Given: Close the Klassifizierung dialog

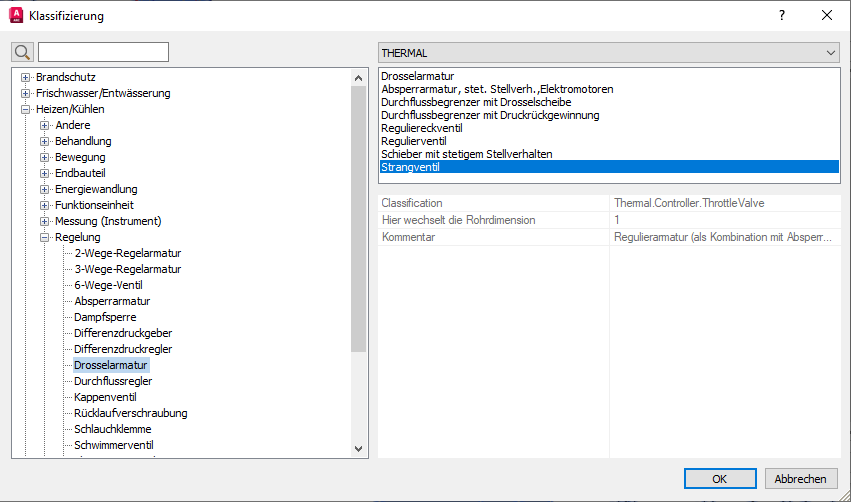Looking at the screenshot, I should pos(827,15).
